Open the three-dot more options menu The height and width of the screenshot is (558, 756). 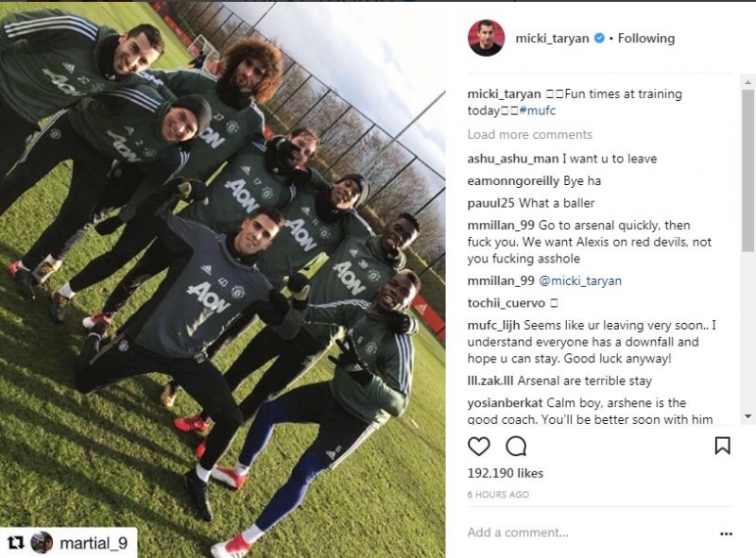point(726,533)
